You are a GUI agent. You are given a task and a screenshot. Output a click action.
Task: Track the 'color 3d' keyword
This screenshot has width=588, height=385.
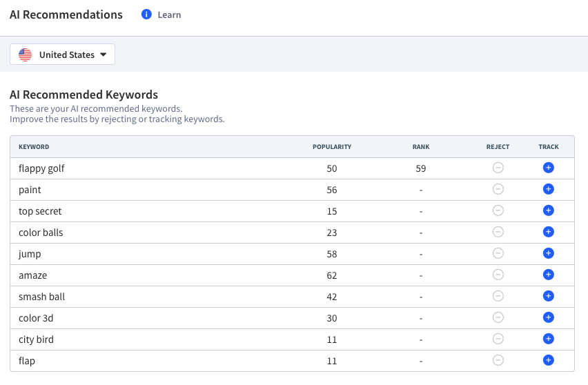click(x=548, y=317)
